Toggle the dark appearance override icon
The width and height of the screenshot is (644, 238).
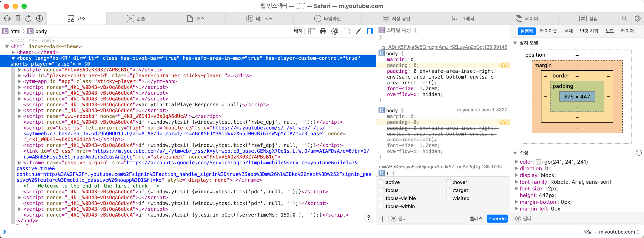tap(335, 31)
